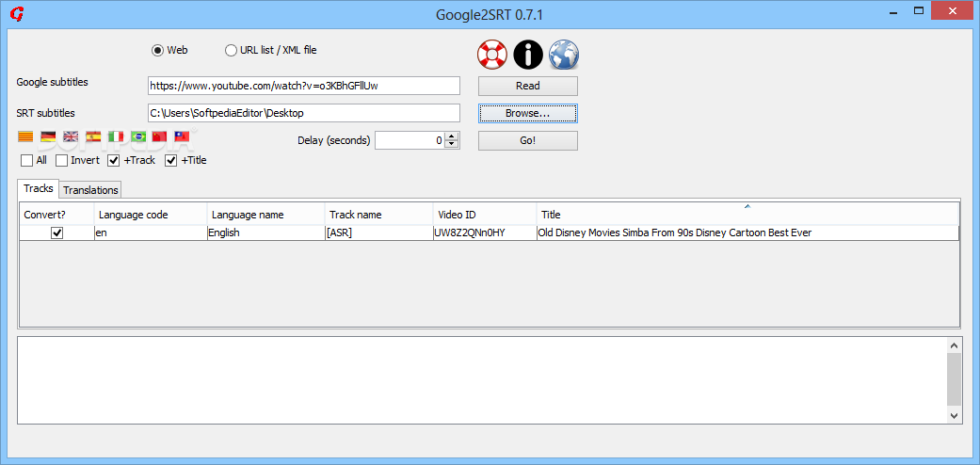
Task: Switch language to Spanish flag
Action: click(x=93, y=136)
